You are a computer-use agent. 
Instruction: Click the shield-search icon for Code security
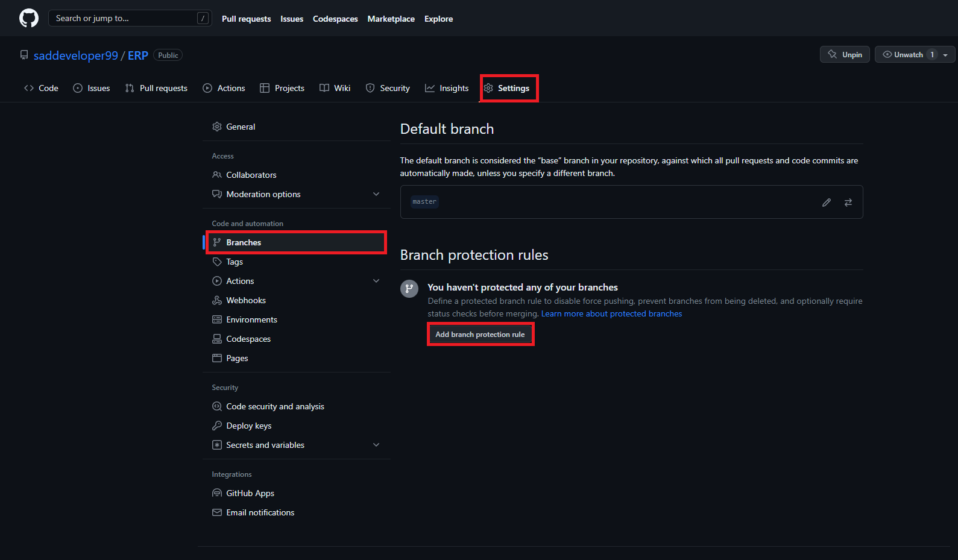pos(217,406)
